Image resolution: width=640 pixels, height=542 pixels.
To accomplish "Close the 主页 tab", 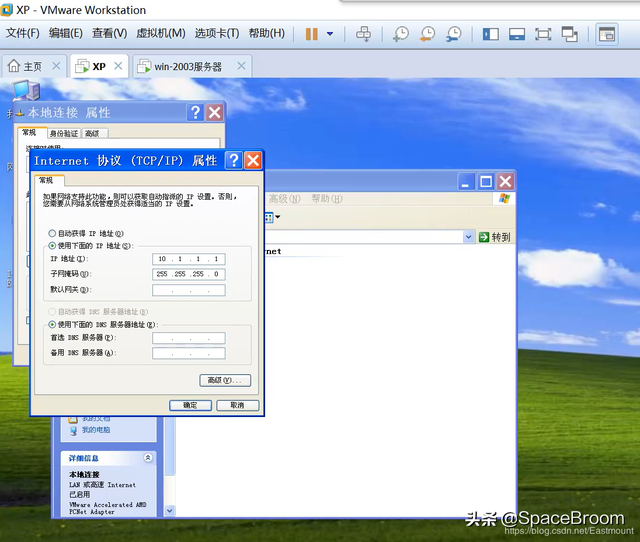I will [56, 66].
